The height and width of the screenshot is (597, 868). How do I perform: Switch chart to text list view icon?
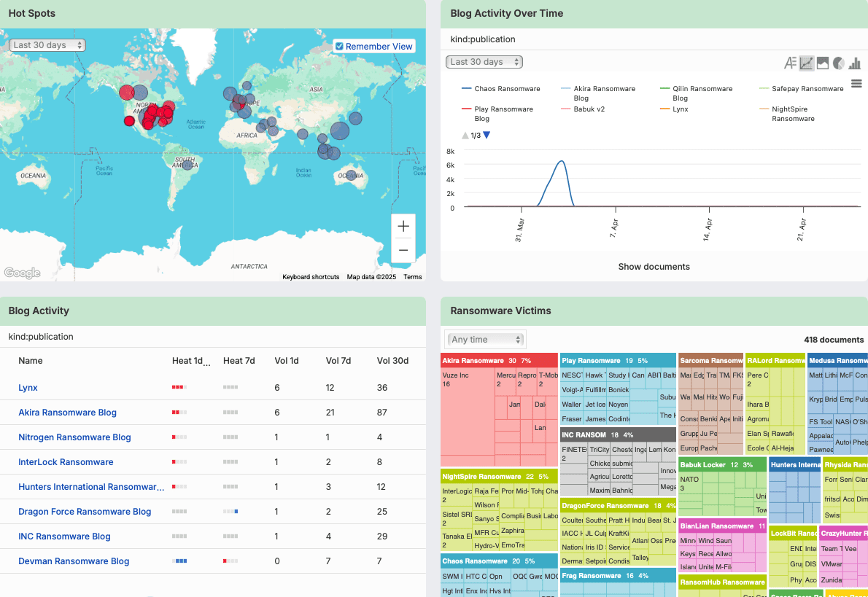[790, 63]
